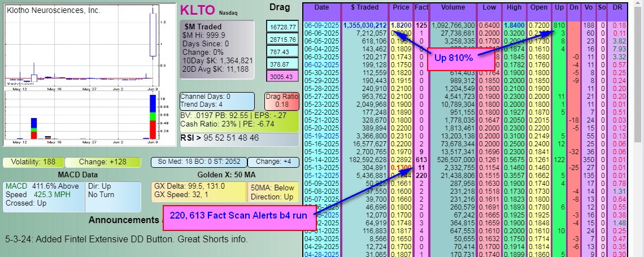Click the KLTO ticker symbol heading
The image size is (644, 257).
[197, 10]
